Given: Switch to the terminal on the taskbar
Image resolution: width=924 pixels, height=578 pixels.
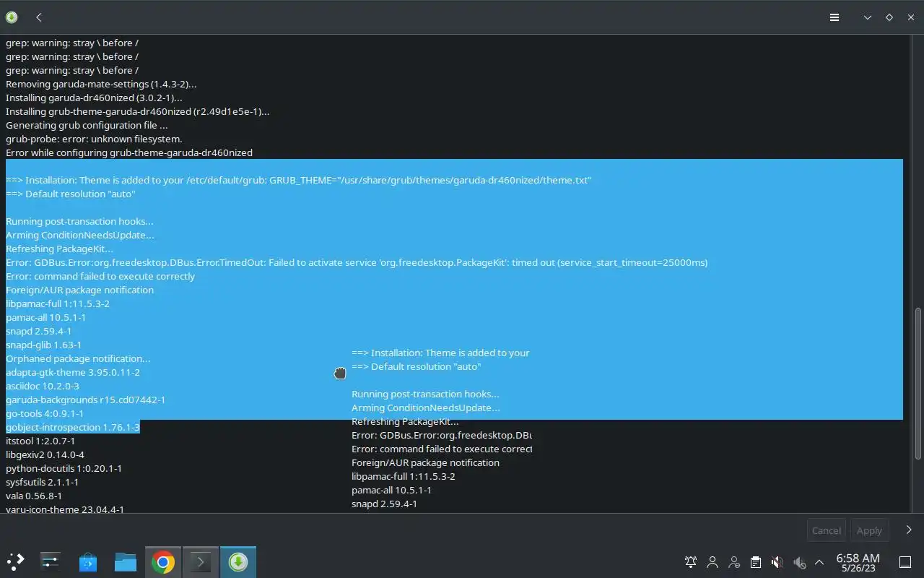Looking at the screenshot, I should point(200,561).
